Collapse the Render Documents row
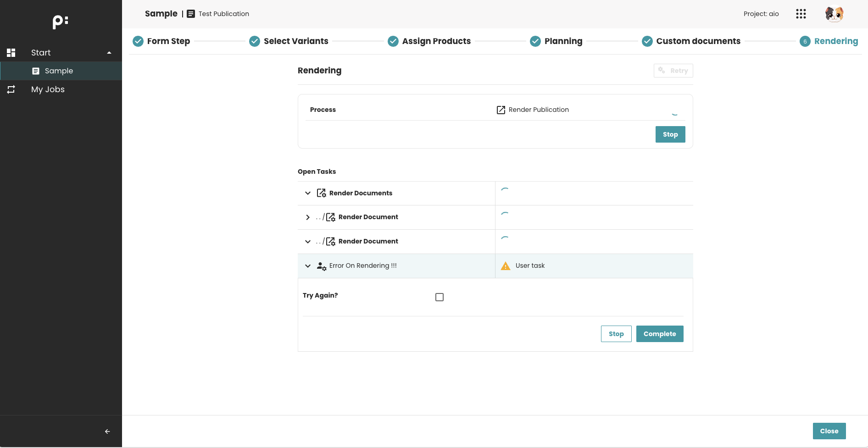 point(308,193)
